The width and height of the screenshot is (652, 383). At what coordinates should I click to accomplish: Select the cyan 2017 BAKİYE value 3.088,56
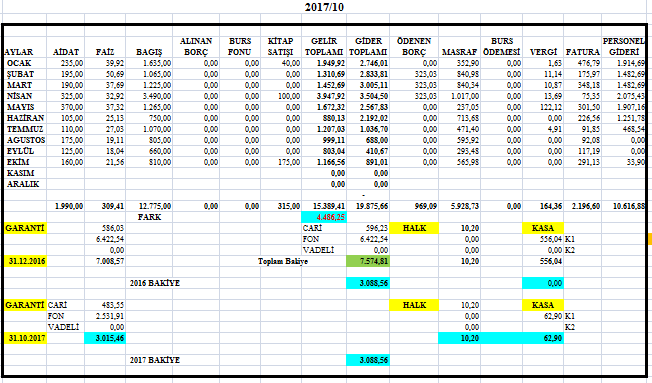click(x=368, y=360)
